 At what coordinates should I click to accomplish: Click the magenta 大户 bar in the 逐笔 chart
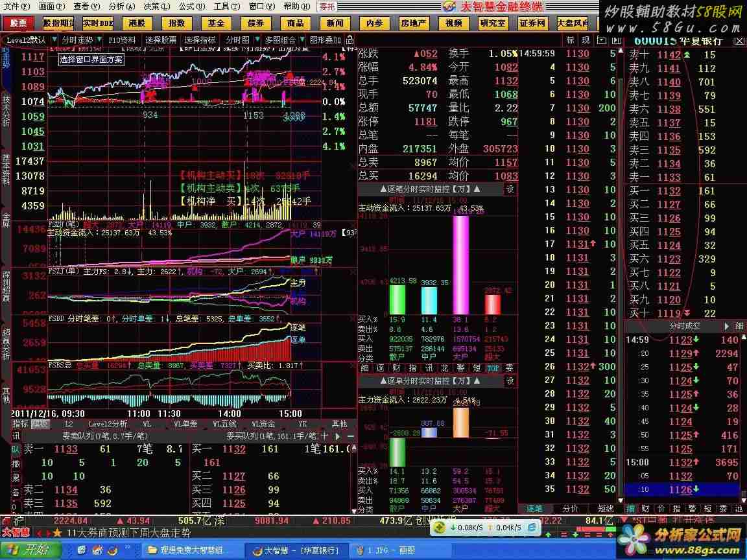point(460,264)
